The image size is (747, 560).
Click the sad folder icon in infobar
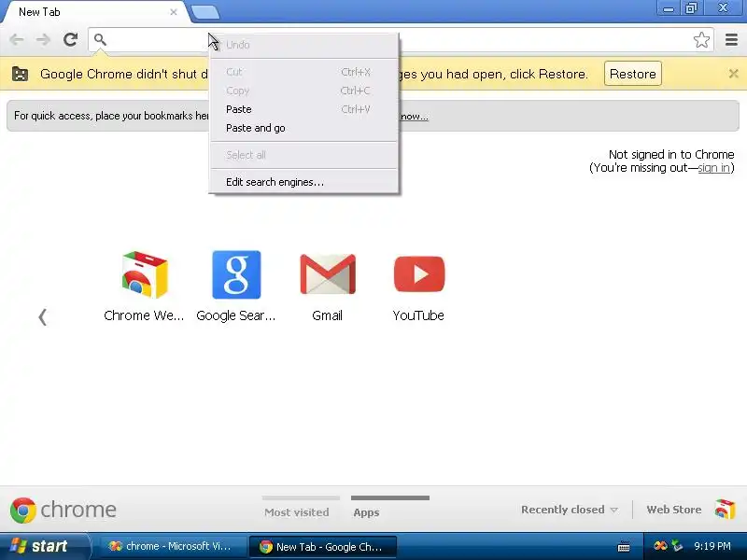pyautogui.click(x=20, y=74)
